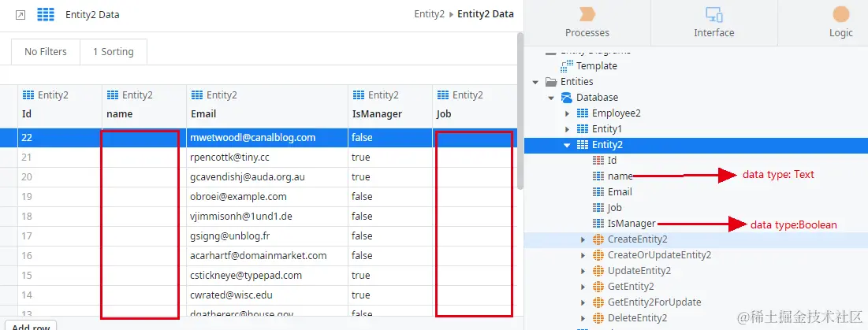Screen dimensions: 868x330
Task: Click email gcavendishj@auda.org.au cell
Action: coord(267,177)
